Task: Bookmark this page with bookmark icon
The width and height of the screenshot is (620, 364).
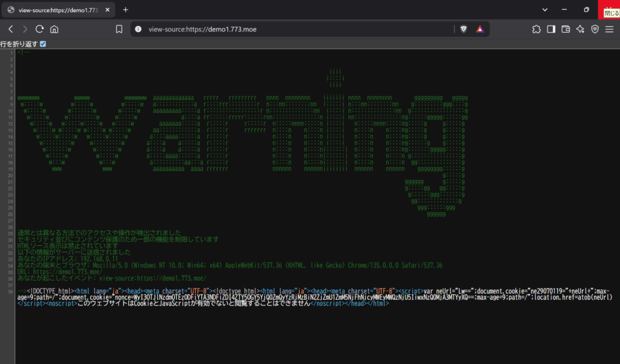Action: coord(119,29)
